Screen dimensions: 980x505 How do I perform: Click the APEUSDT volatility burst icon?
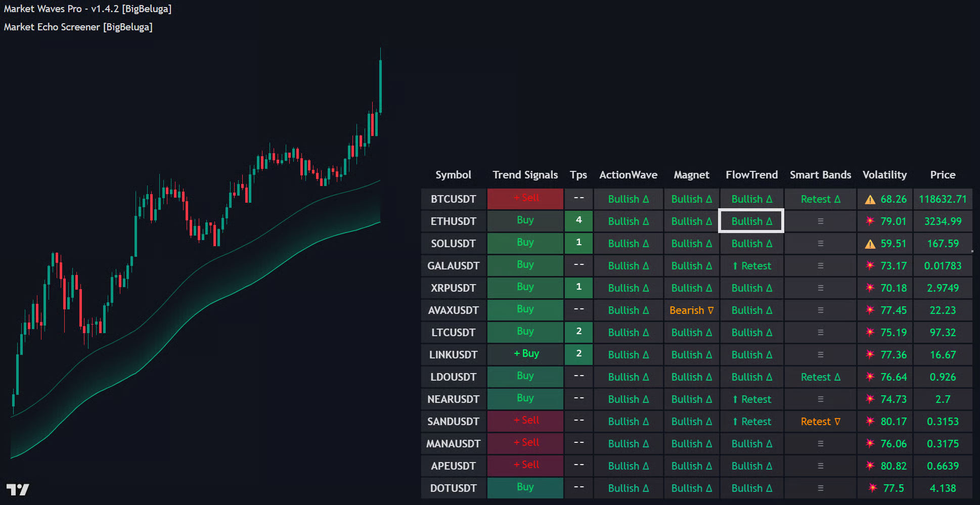(x=870, y=466)
